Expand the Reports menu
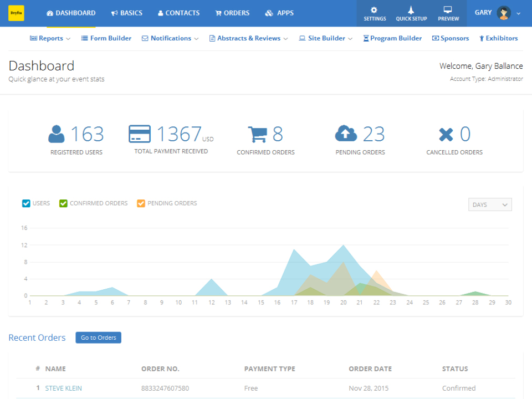The width and height of the screenshot is (532, 399). (50, 38)
